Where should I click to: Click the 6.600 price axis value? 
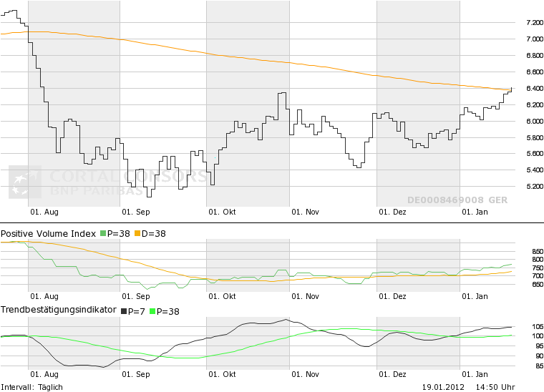tap(535, 72)
